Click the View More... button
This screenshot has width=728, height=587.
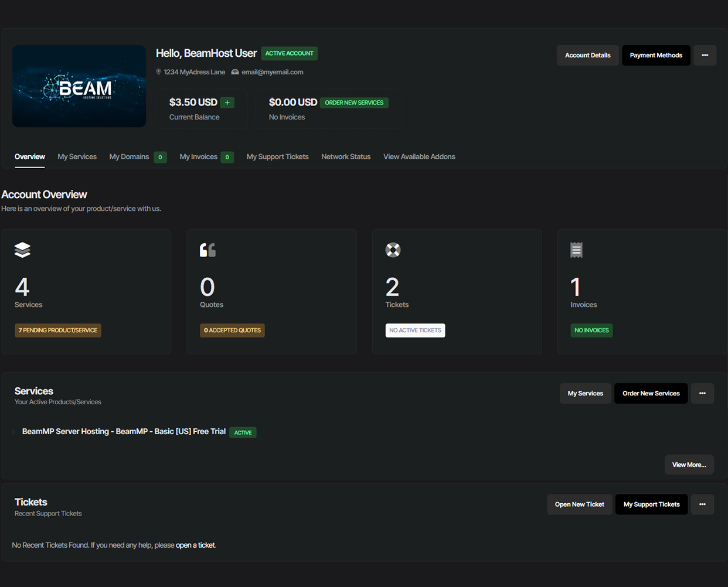pyautogui.click(x=689, y=465)
